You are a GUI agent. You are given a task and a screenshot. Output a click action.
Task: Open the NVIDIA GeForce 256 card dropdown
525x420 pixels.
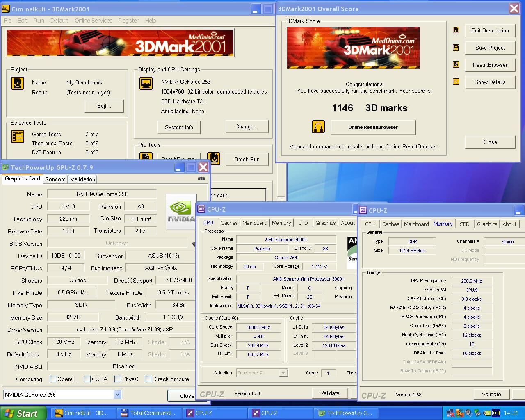[117, 395]
